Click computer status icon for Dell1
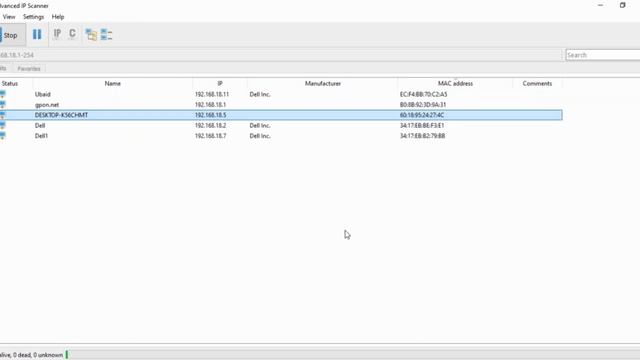 click(3, 136)
